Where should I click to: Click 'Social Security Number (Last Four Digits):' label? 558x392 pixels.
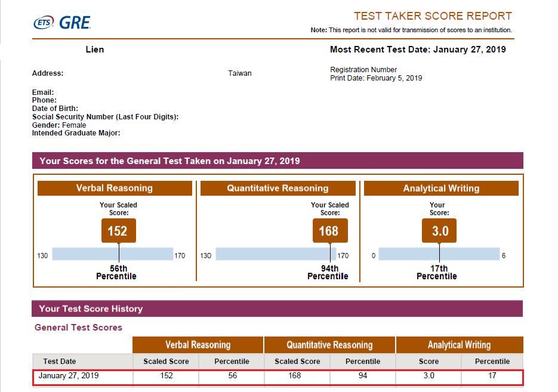point(106,117)
